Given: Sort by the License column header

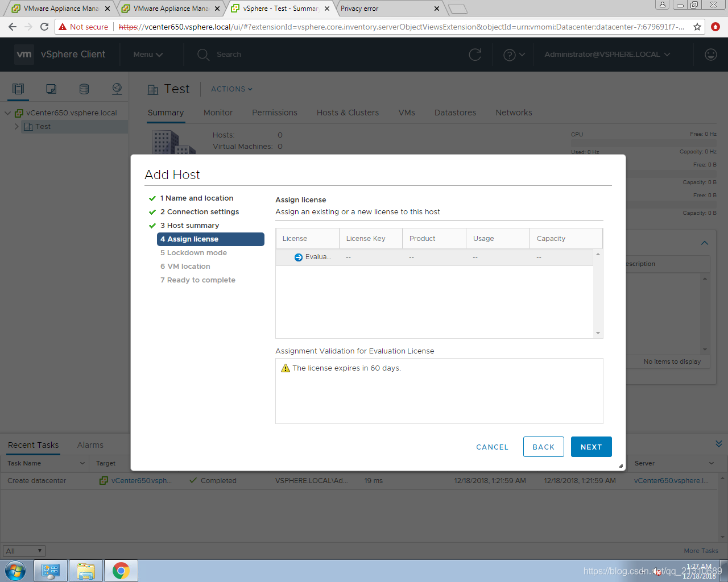Looking at the screenshot, I should pyautogui.click(x=307, y=239).
